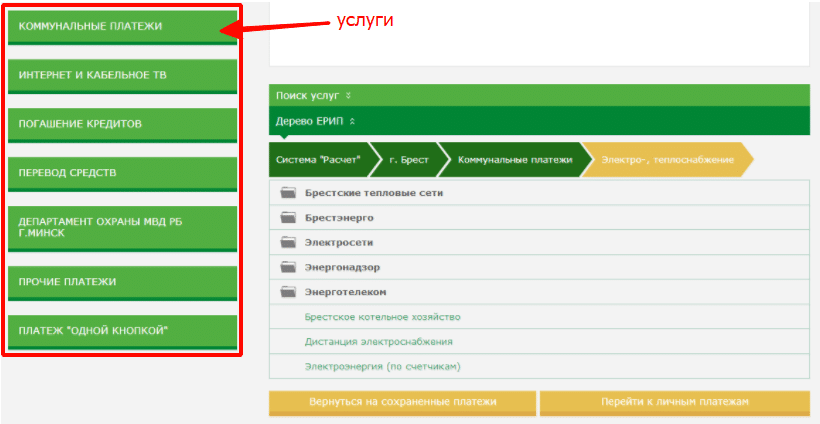Open Департамент охраны МВД РБ г.Минск
The width and height of the screenshot is (820, 424).
click(x=122, y=229)
